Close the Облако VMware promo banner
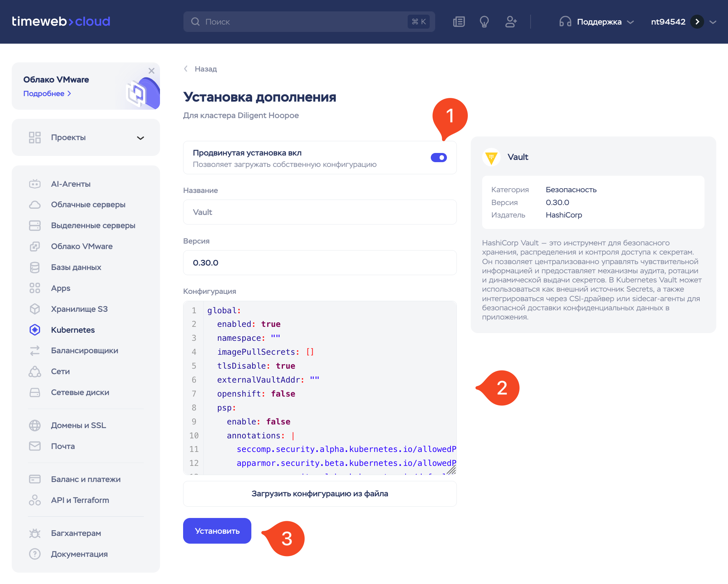Image resolution: width=728 pixels, height=584 pixels. click(x=151, y=71)
